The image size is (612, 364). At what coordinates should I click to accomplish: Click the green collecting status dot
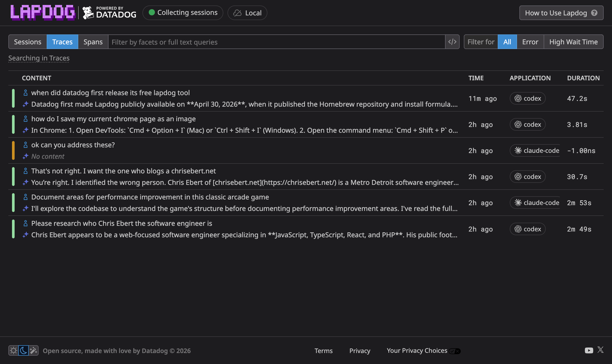pyautogui.click(x=152, y=13)
